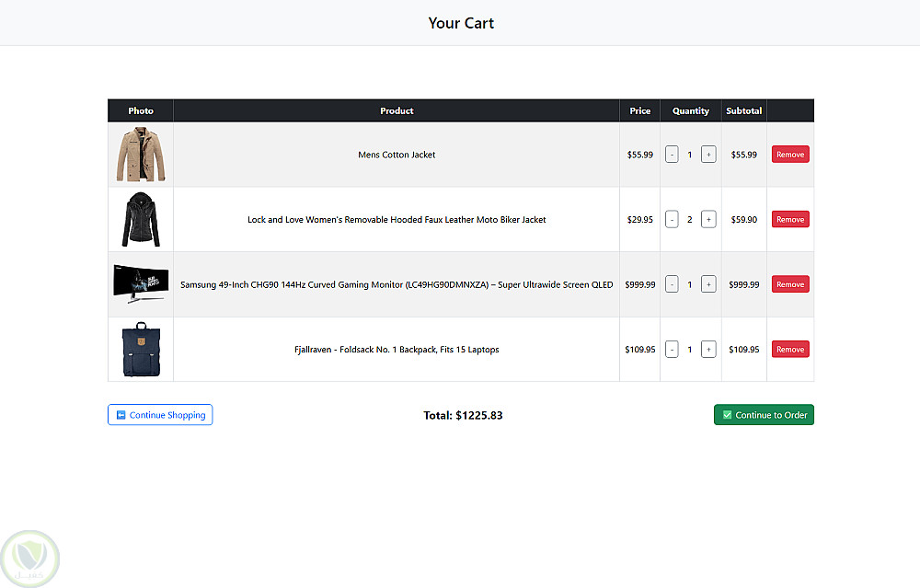View the Fjallraven backpack thumbnail image
Viewport: 920px width, 588px height.
[141, 350]
